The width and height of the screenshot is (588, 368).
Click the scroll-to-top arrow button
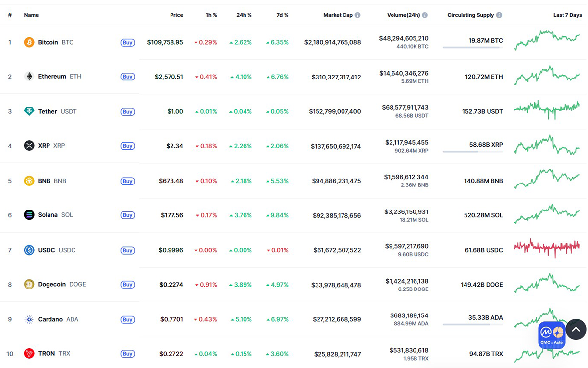pos(576,329)
